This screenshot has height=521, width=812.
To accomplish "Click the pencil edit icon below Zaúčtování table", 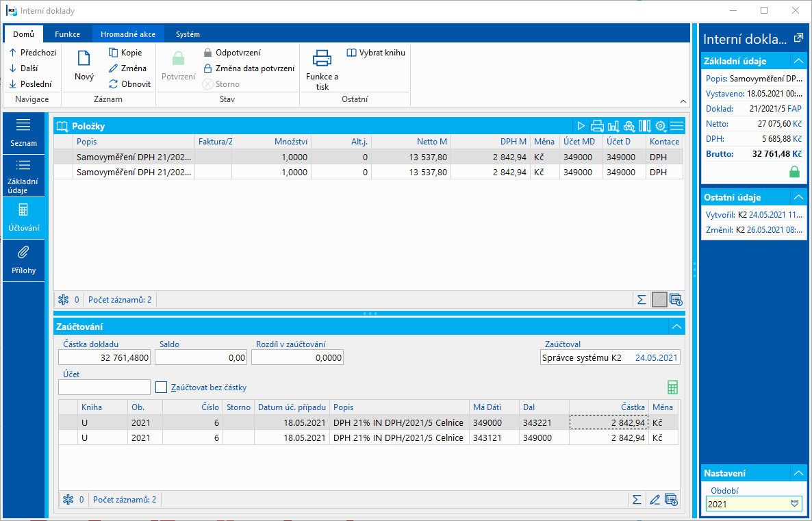I will [x=655, y=499].
